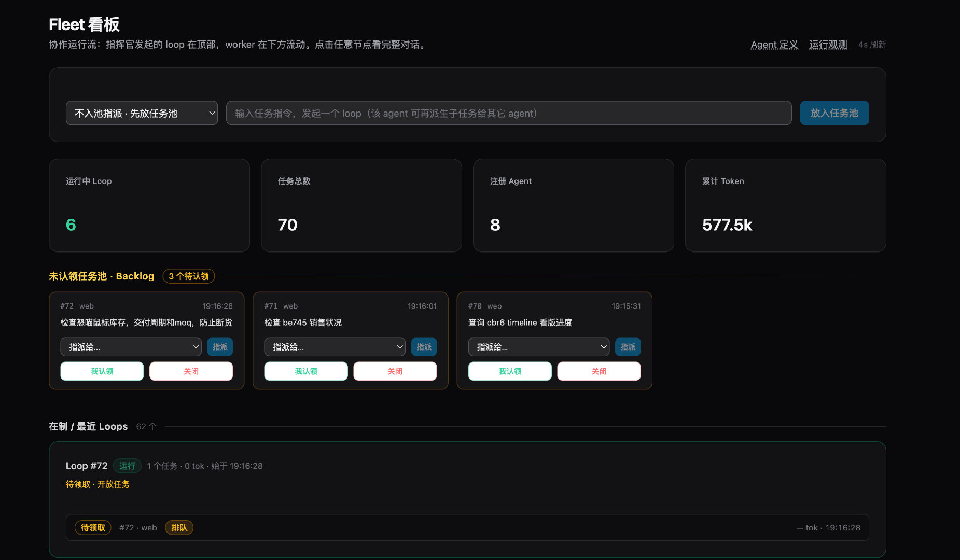This screenshot has width=960, height=560.
Task: Click the 在制 / 最近 Loops heading
Action: (x=88, y=426)
